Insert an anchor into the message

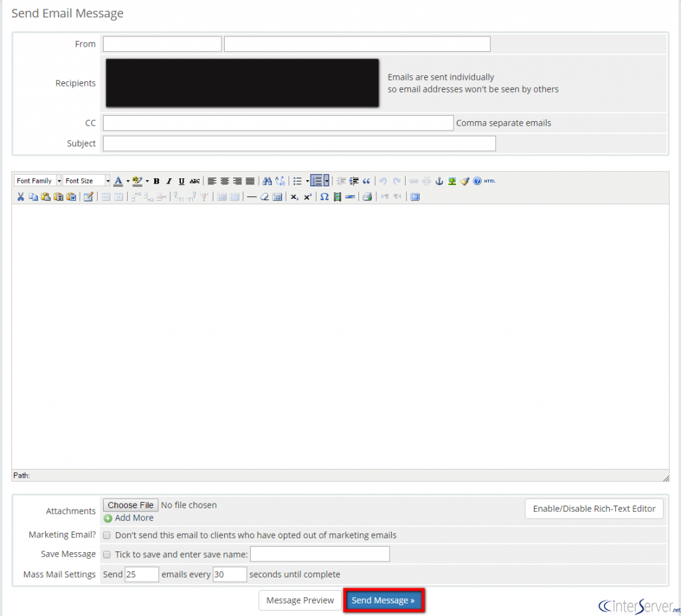[439, 180]
